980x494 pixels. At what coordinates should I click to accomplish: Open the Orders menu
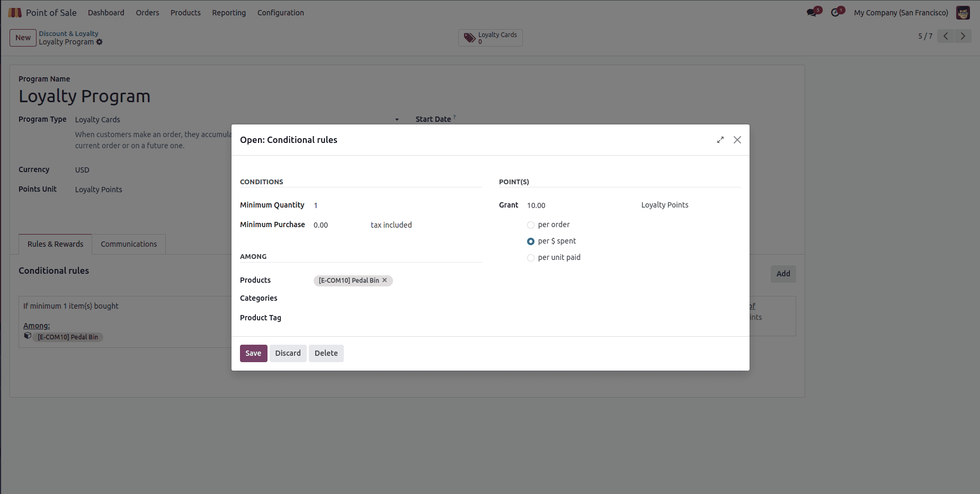pos(147,13)
